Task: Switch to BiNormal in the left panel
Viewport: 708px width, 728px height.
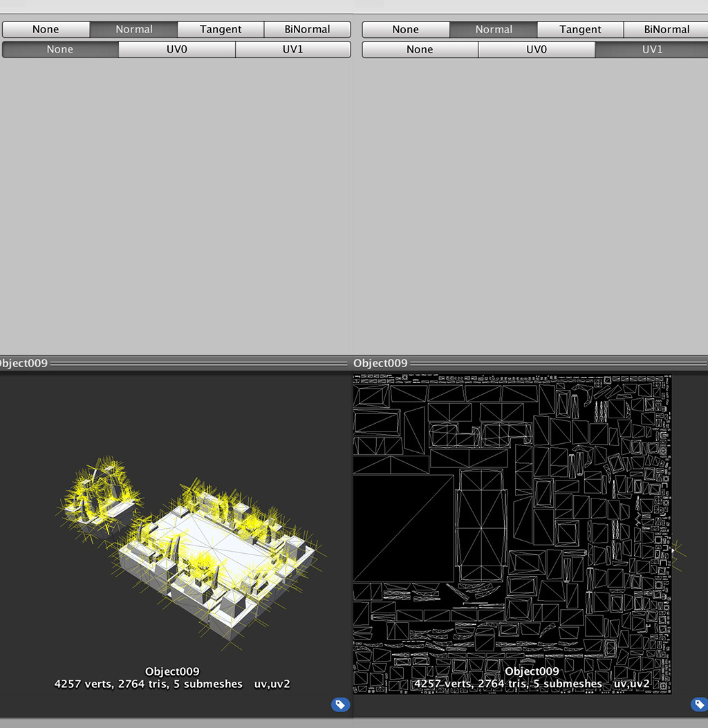Action: (x=307, y=30)
